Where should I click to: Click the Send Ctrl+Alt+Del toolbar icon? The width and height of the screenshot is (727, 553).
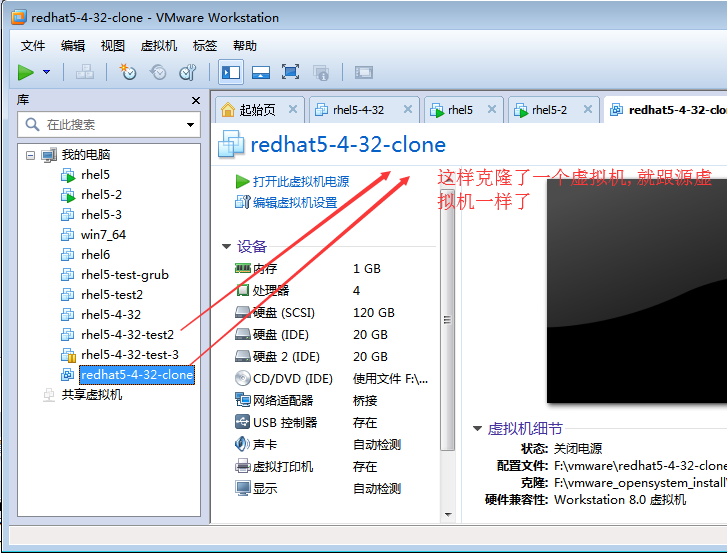[x=85, y=72]
